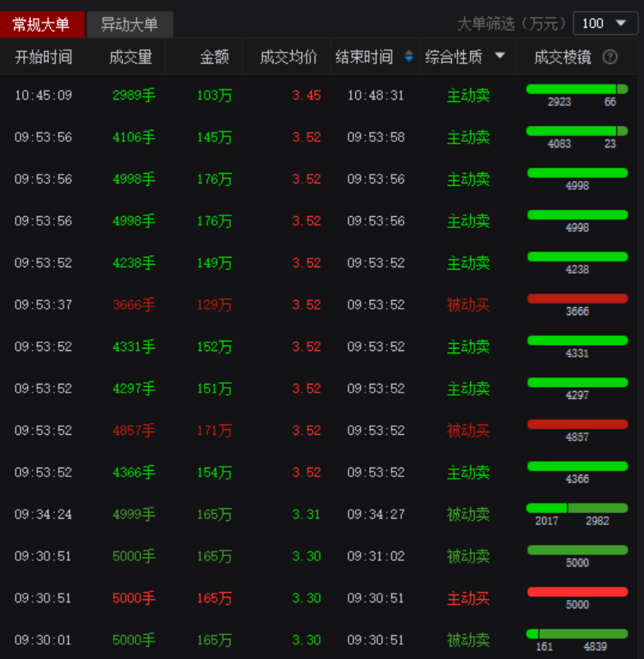The image size is (644, 659).
Task: Select the 4999手 volume cell
Action: point(134,515)
